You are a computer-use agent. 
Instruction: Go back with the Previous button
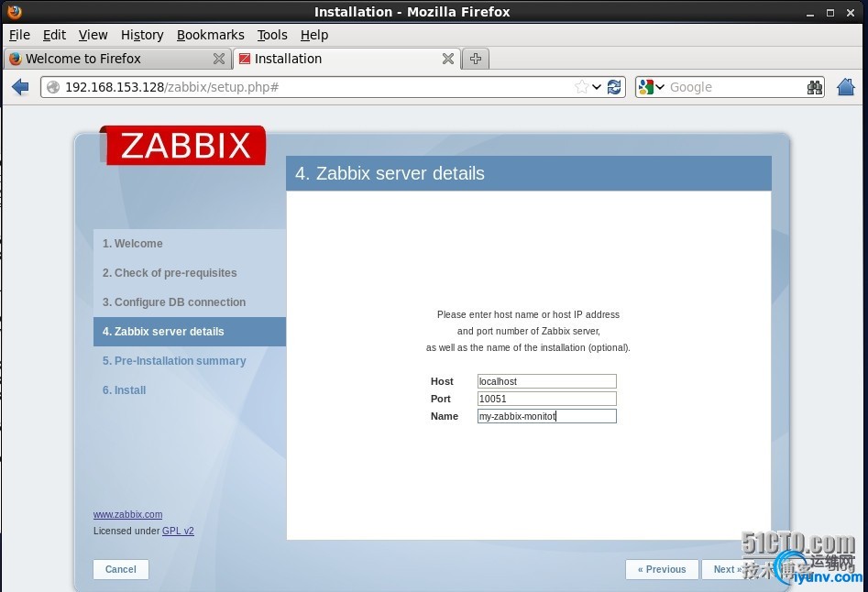click(x=662, y=569)
